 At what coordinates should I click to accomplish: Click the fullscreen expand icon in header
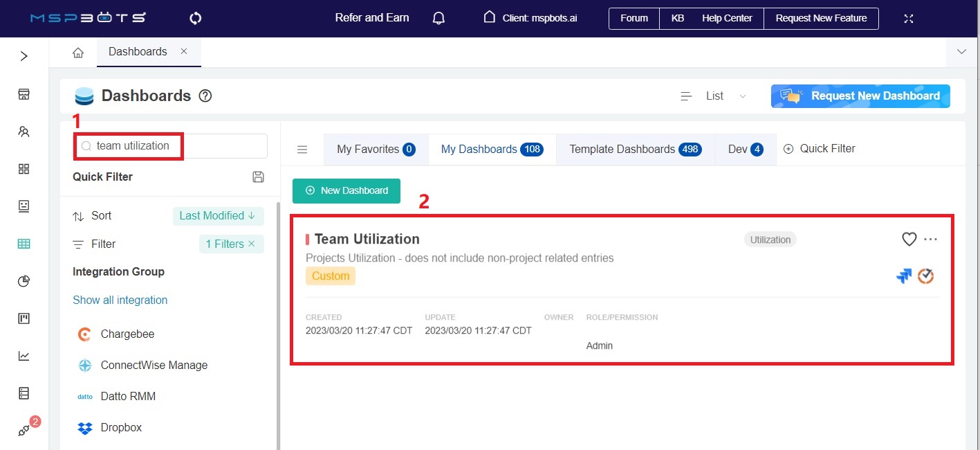click(909, 19)
